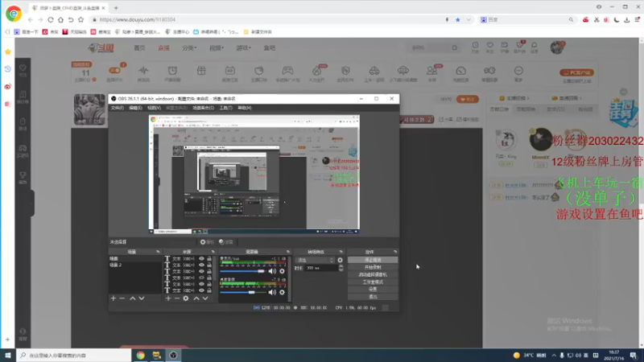The height and width of the screenshot is (362, 644).
Task: Move source down in sources list
Action: tap(205, 298)
